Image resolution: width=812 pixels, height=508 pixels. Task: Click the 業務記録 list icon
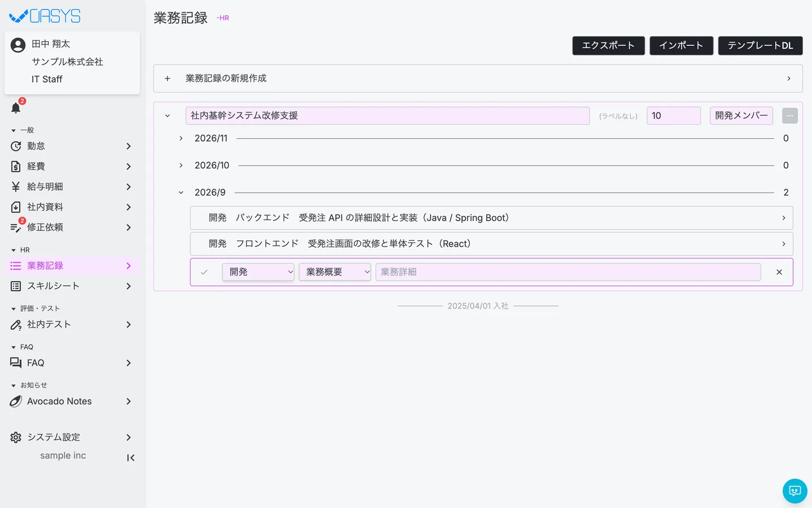coord(16,266)
